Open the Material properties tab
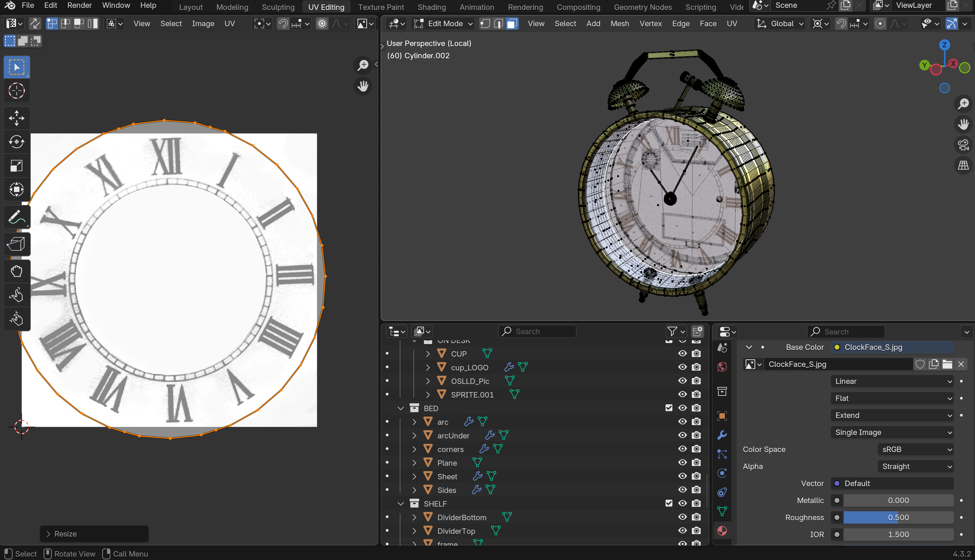The image size is (975, 560). (722, 531)
